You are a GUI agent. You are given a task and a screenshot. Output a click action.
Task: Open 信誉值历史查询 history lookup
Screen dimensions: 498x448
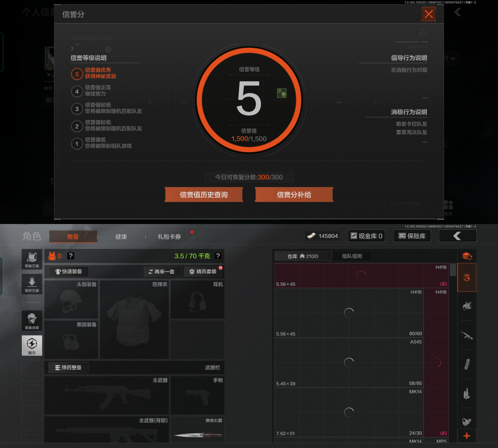coord(203,194)
